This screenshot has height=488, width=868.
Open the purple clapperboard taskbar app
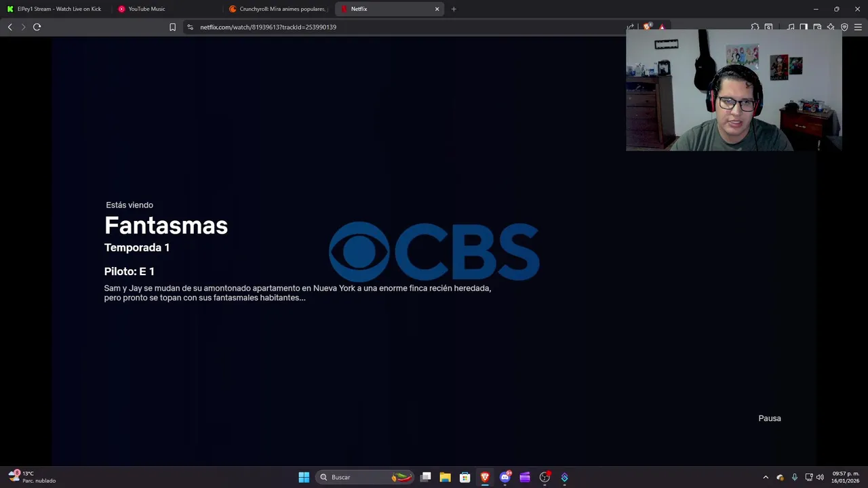click(x=524, y=477)
